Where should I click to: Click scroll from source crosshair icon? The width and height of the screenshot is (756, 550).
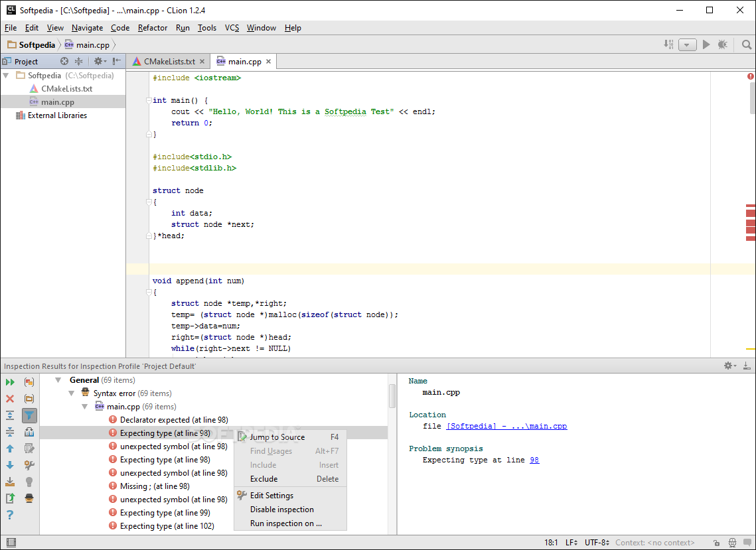[x=64, y=61]
